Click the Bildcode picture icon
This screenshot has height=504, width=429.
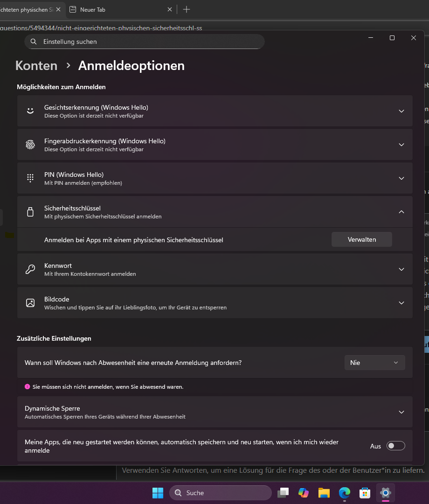(30, 303)
